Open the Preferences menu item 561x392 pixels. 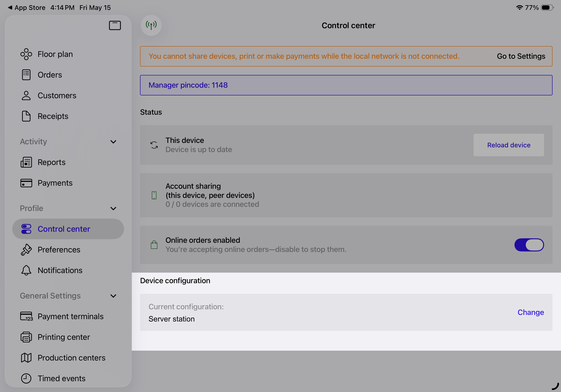tap(68, 250)
